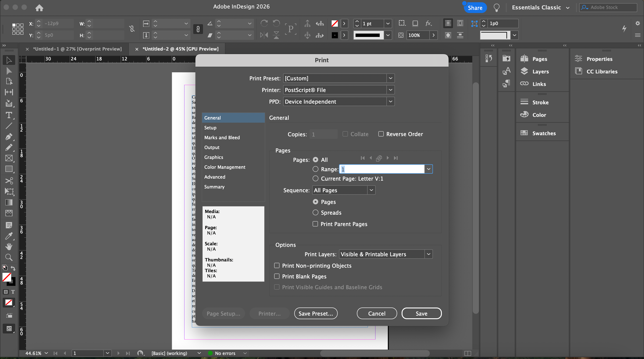Select the Type tool in toolbox
644x359 pixels.
(x=9, y=115)
